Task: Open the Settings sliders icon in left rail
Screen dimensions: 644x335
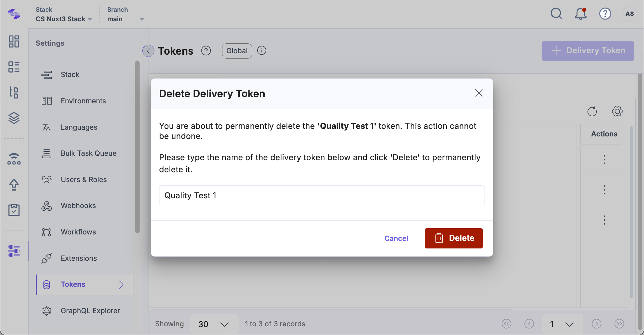Action: point(14,251)
